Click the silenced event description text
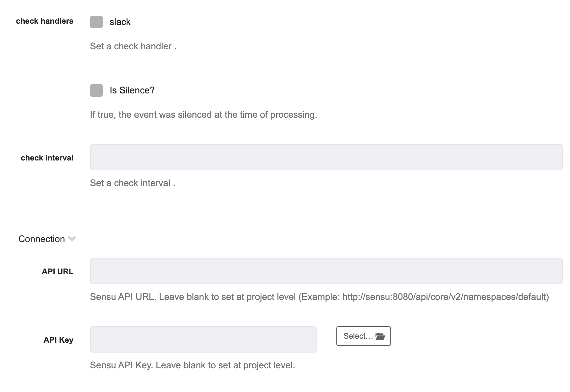 click(203, 115)
